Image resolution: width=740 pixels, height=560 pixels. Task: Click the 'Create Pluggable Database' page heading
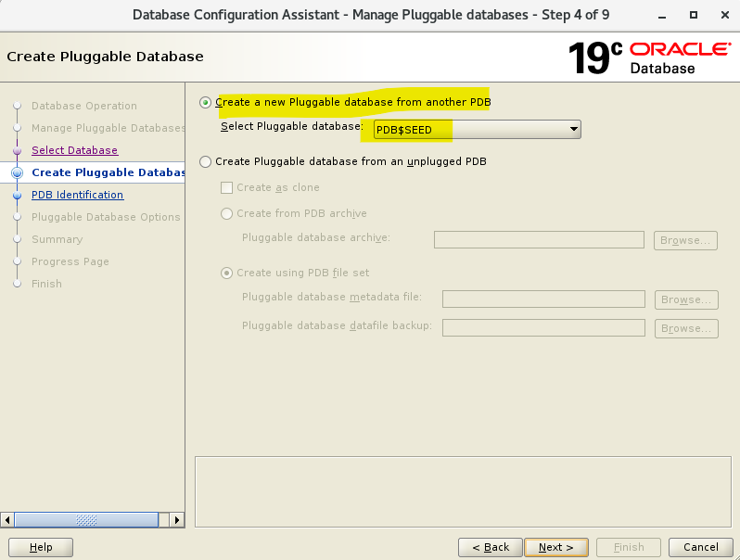point(105,57)
